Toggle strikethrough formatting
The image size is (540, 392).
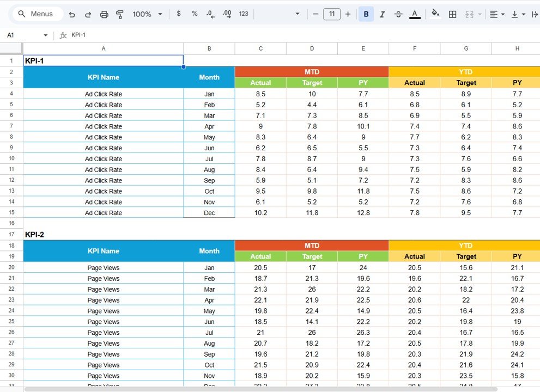coord(398,14)
